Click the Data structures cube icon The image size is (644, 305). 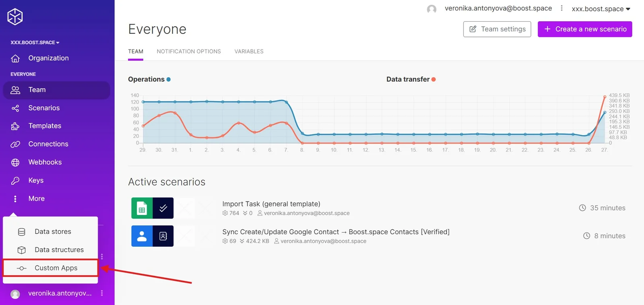pos(22,250)
